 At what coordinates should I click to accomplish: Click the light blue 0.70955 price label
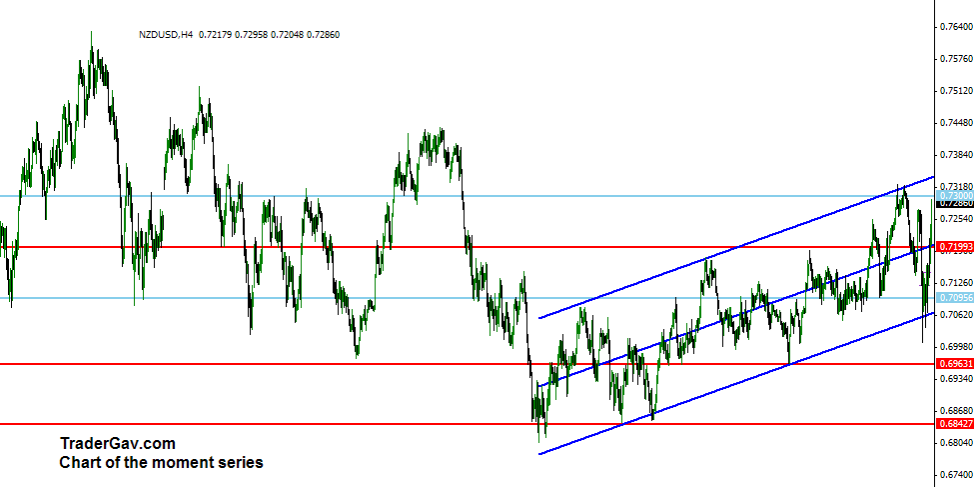(955, 298)
